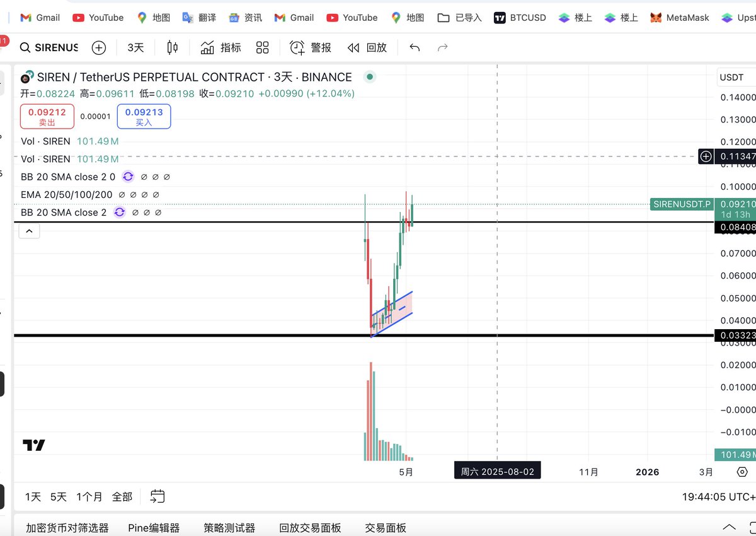
Task: Click the refresh icon on BB 20 SMA close 2
Action: pos(119,213)
